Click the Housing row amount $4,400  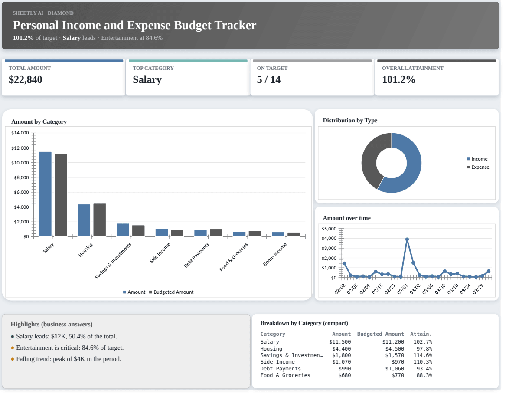pyautogui.click(x=342, y=349)
